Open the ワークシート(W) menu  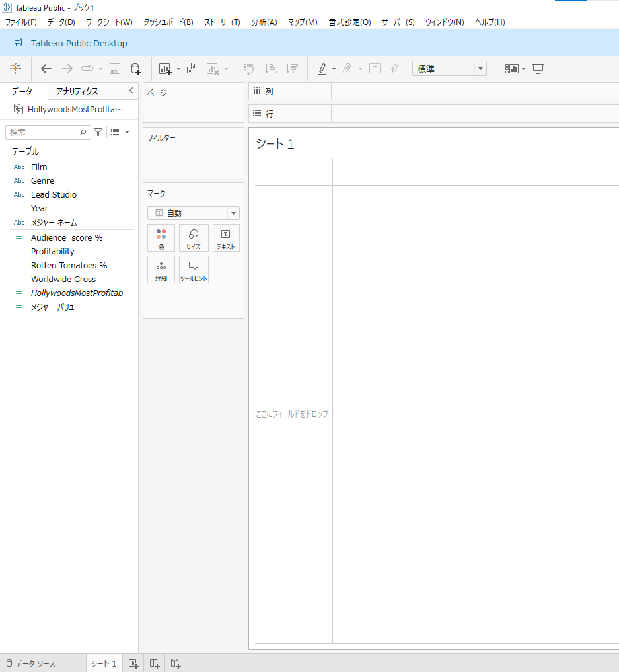point(109,22)
